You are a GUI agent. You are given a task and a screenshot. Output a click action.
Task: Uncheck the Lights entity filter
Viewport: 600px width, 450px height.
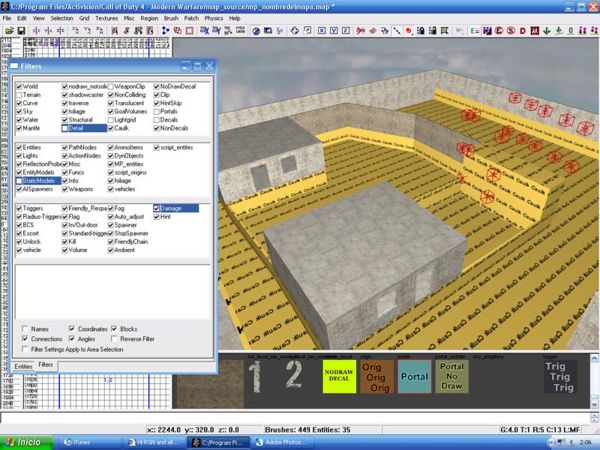(x=19, y=156)
